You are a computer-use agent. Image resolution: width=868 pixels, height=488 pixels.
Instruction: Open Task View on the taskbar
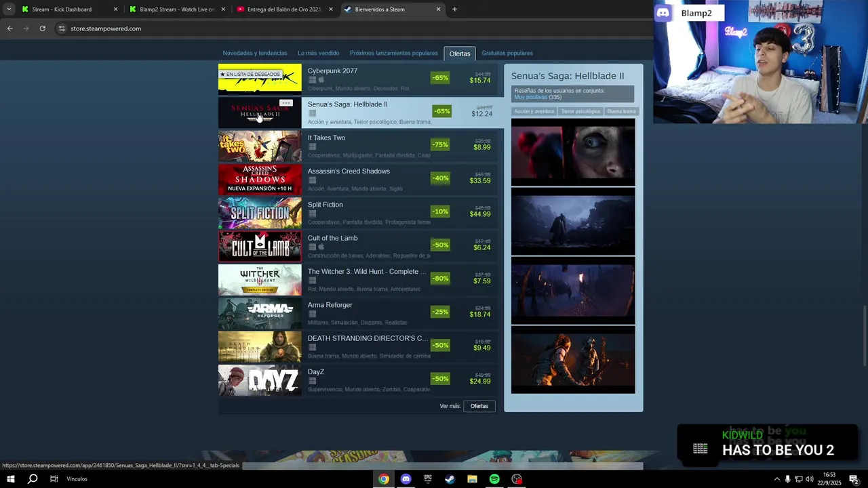pyautogui.click(x=54, y=479)
